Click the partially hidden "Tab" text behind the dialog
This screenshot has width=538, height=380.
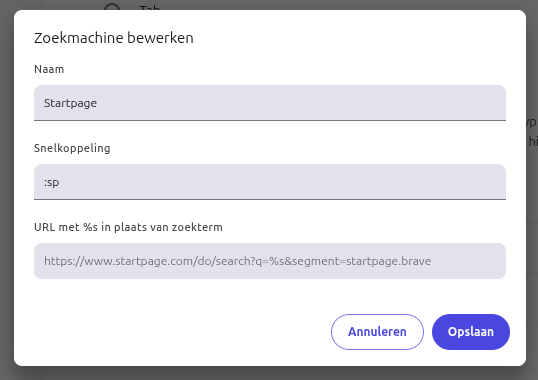tap(150, 7)
